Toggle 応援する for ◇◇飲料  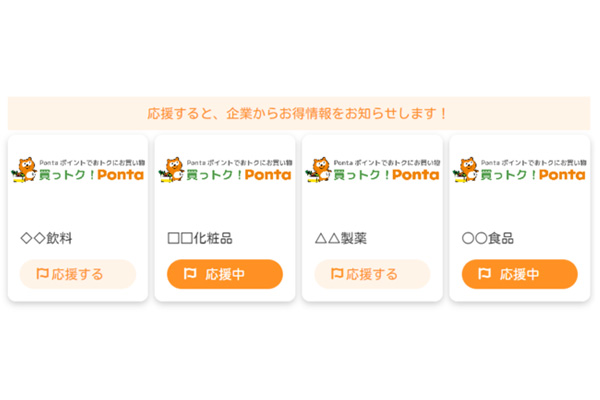click(x=78, y=274)
